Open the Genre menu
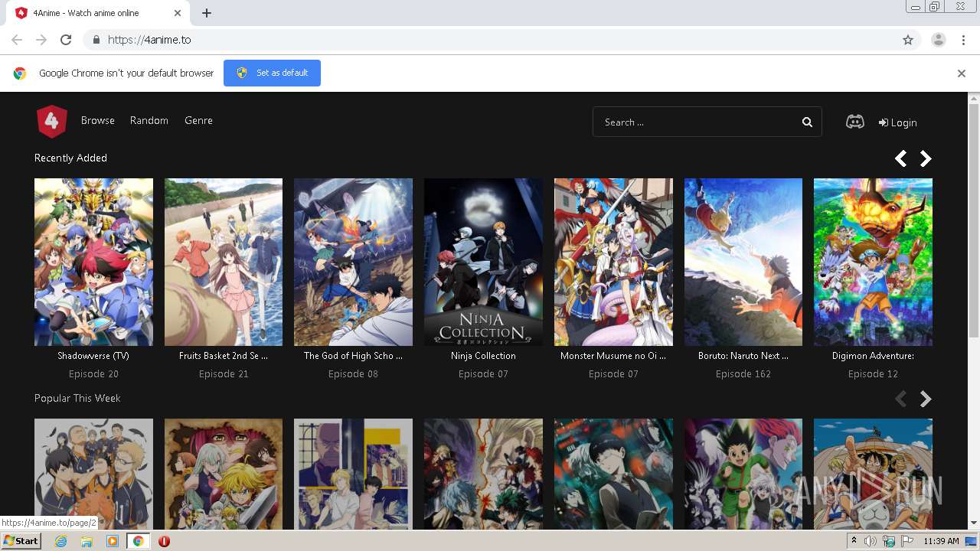The height and width of the screenshot is (551, 980). tap(198, 121)
